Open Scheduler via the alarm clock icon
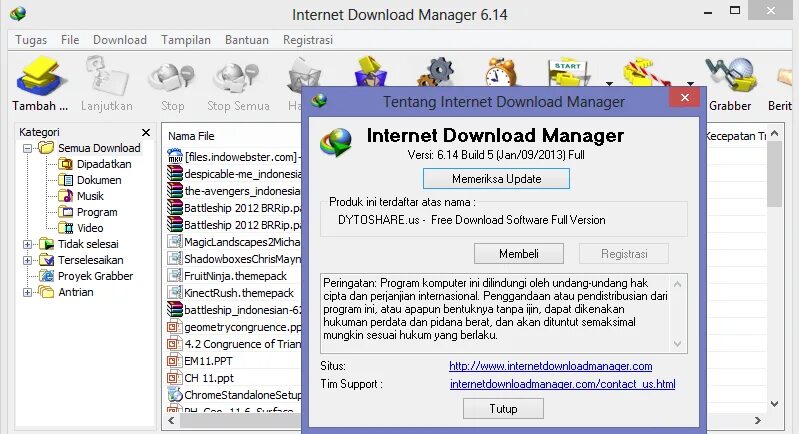Screen dimensions: 799x434 pos(501,72)
